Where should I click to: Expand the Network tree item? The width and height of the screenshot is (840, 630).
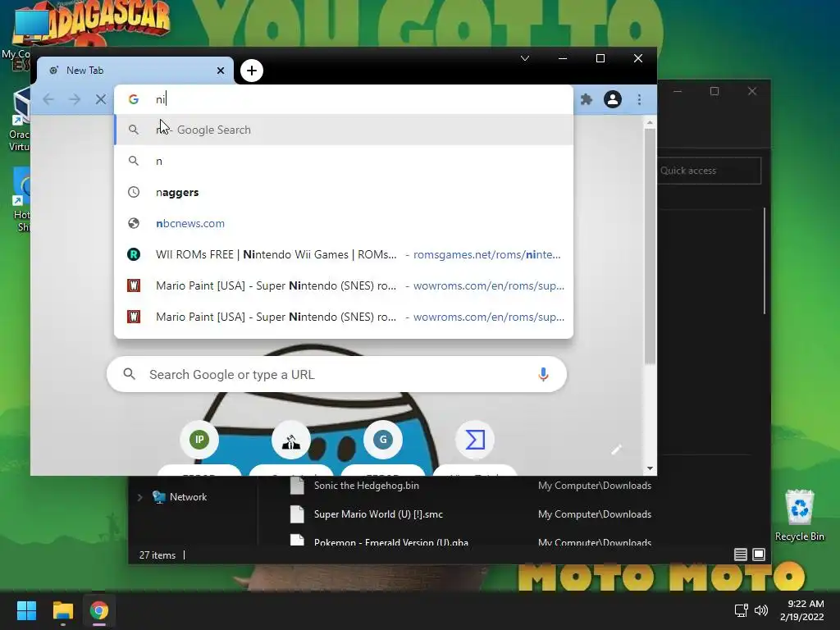coord(139,497)
